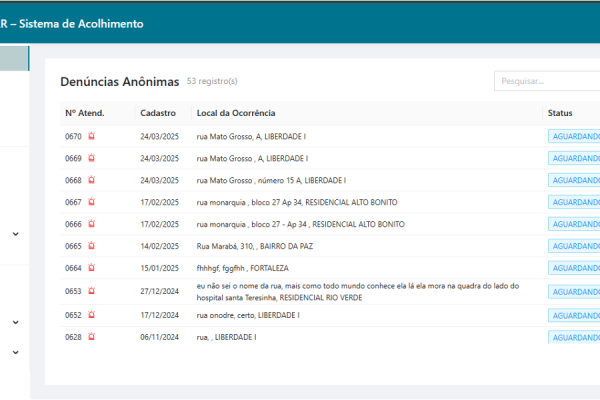Focus the Pesquisar search field
This screenshot has height=400, width=600.
coord(547,81)
